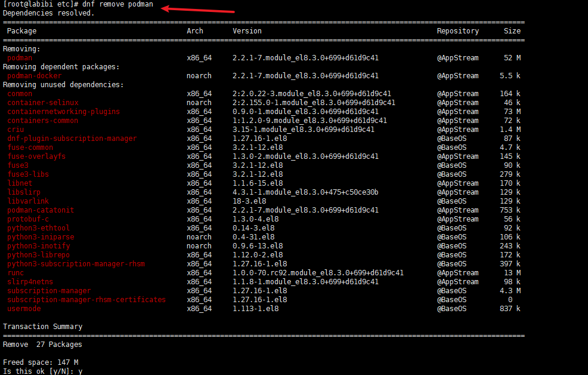Click the 'Repository' column header
This screenshot has width=588, height=375.
[x=458, y=31]
